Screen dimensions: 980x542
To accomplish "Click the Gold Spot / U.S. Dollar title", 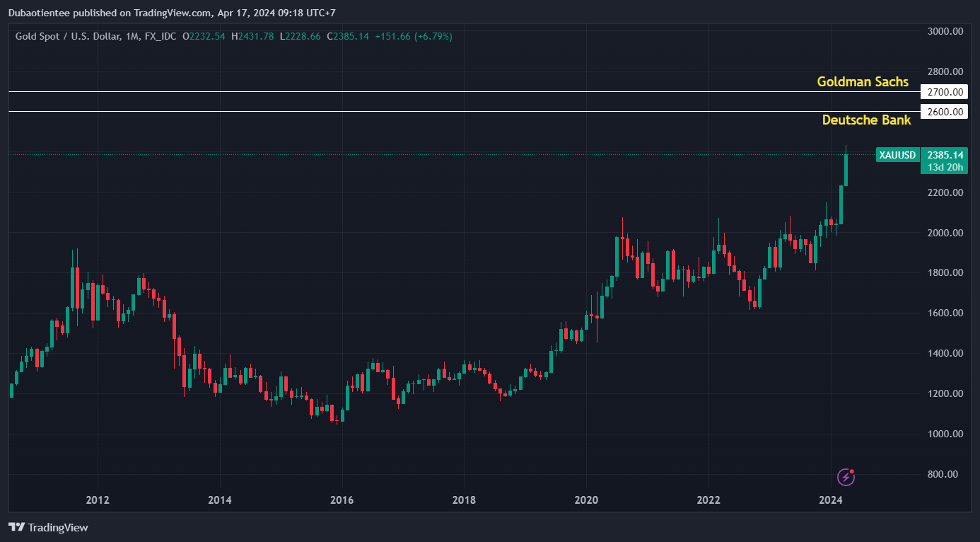I will (x=68, y=36).
